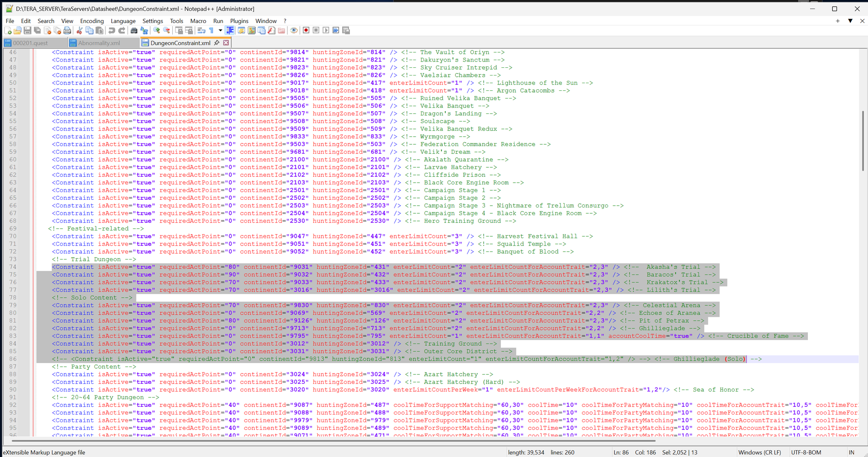
Task: Cut selection using the scissors icon
Action: point(80,31)
